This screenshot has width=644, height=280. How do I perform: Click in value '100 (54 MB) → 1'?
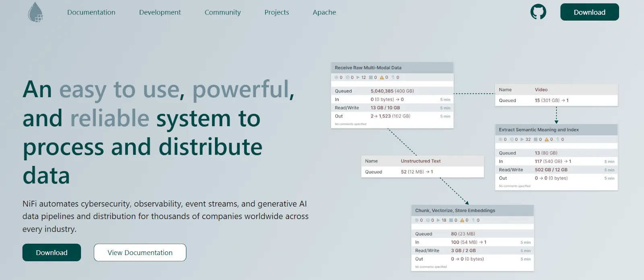point(469,242)
